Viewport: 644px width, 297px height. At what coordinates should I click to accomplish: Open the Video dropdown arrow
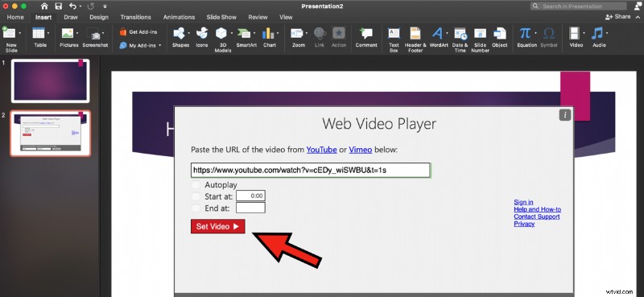(x=584, y=33)
